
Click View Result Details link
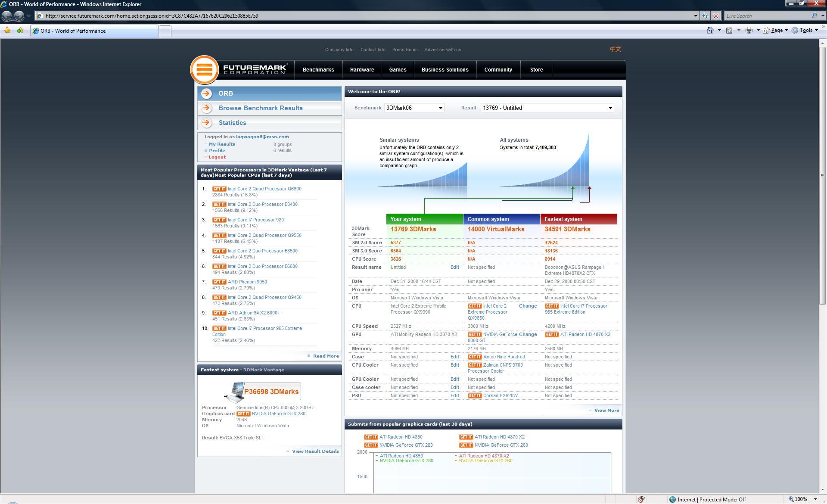(315, 451)
